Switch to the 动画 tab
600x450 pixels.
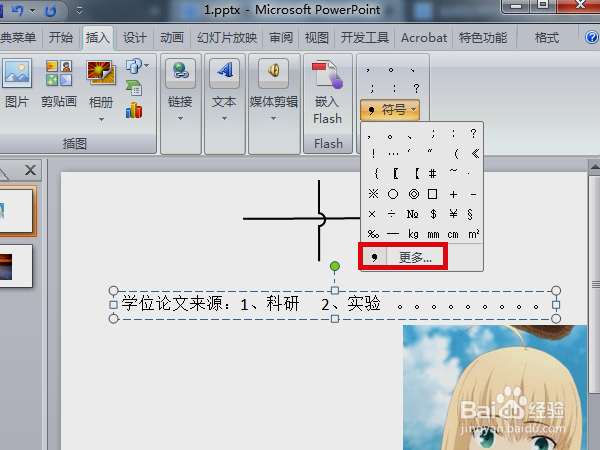(172, 38)
